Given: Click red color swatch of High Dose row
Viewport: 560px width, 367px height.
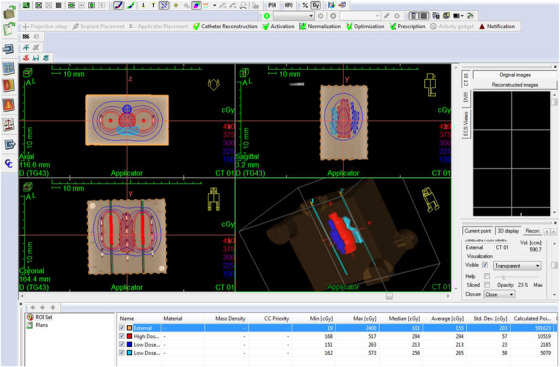Looking at the screenshot, I should click(129, 336).
